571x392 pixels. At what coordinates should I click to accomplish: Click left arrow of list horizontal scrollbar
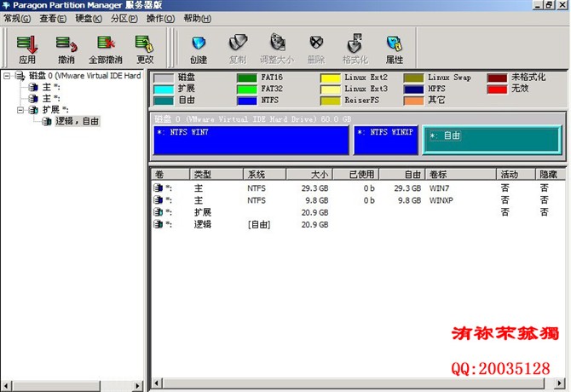(x=157, y=383)
